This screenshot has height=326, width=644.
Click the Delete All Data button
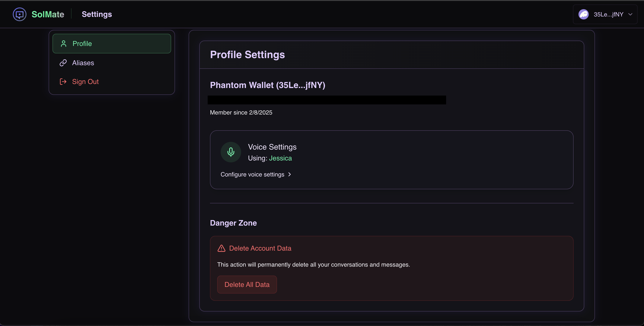(x=247, y=285)
